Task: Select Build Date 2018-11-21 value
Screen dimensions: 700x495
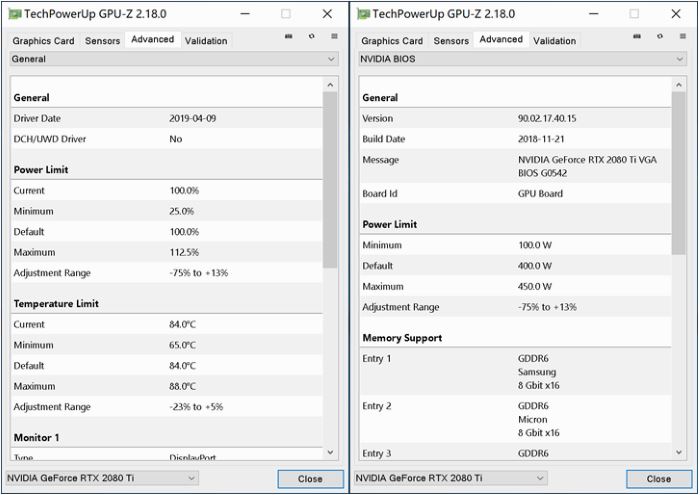Action: point(541,139)
